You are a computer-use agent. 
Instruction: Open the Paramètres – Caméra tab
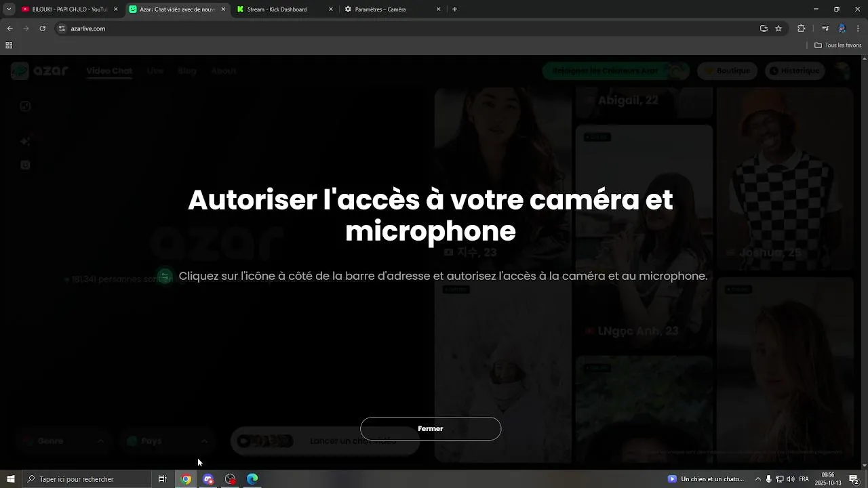click(393, 9)
